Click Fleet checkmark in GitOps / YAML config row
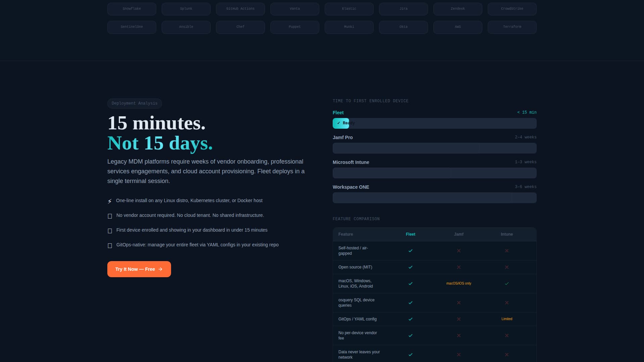The height and width of the screenshot is (362, 644). (411, 319)
